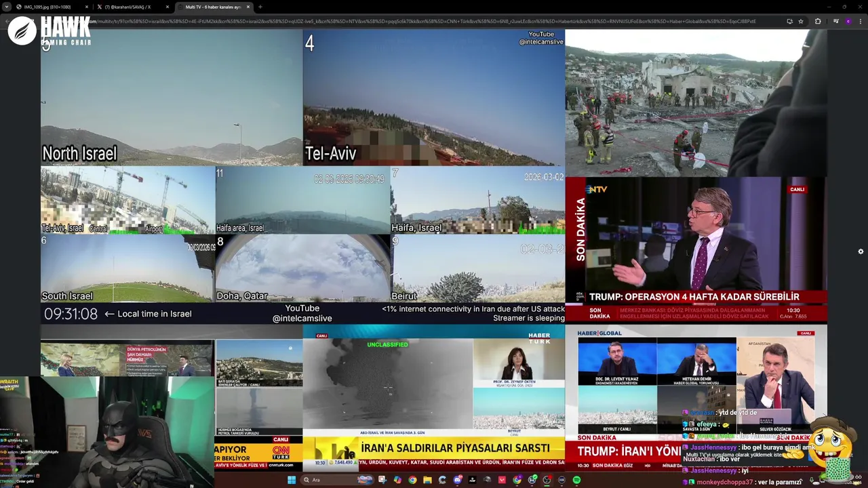Select the North Israel camera feed
The width and height of the screenshot is (868, 488).
(172, 97)
